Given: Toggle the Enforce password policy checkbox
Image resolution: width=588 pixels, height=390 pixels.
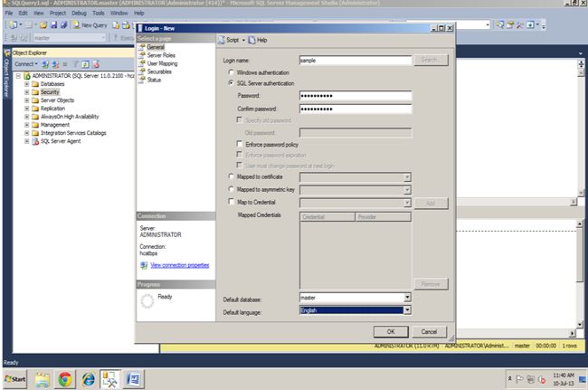Looking at the screenshot, I should coord(239,144).
